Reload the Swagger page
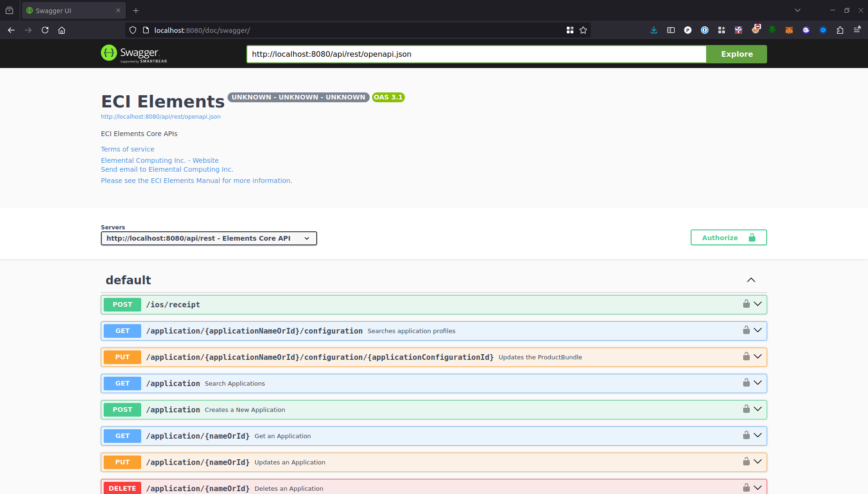The width and height of the screenshot is (868, 494). [45, 30]
